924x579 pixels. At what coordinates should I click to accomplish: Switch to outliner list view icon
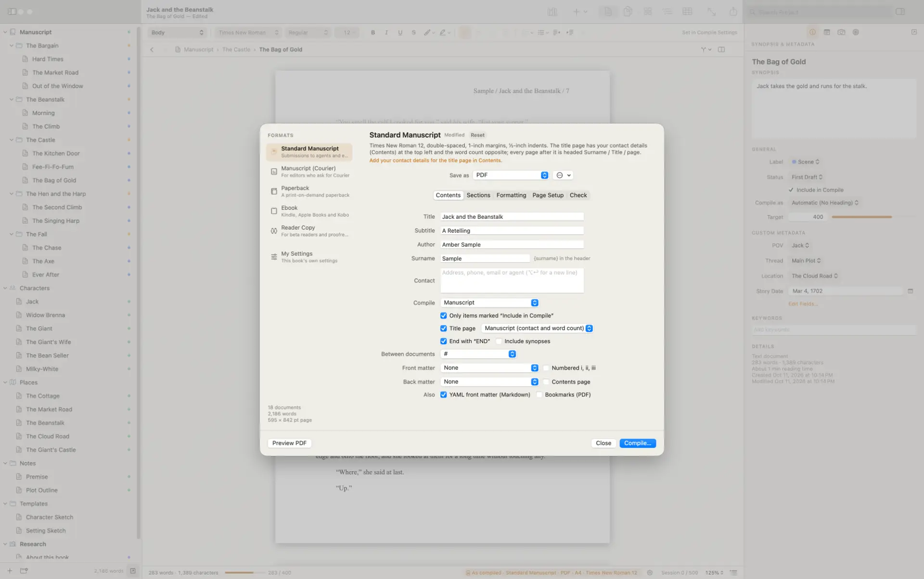click(667, 12)
